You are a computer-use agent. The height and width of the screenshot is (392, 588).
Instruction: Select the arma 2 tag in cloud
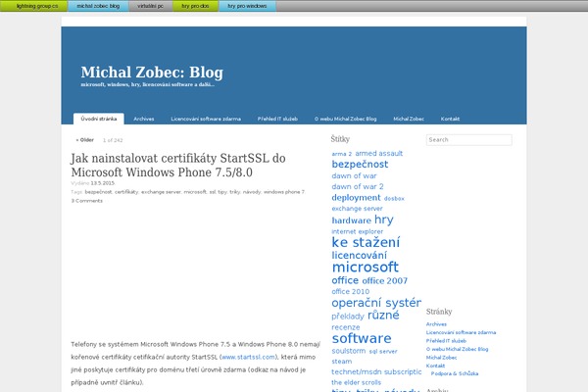[x=342, y=154]
